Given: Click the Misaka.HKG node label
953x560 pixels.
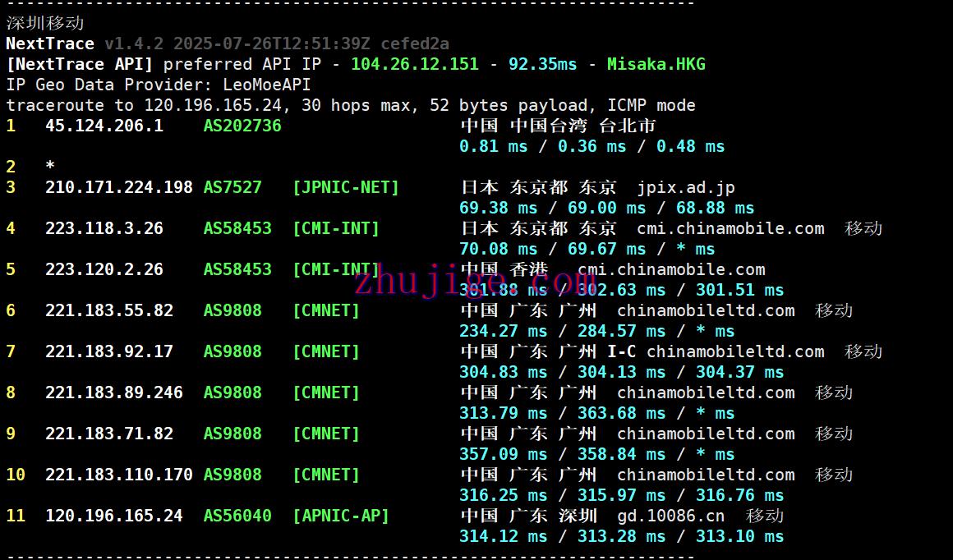Looking at the screenshot, I should [x=656, y=64].
